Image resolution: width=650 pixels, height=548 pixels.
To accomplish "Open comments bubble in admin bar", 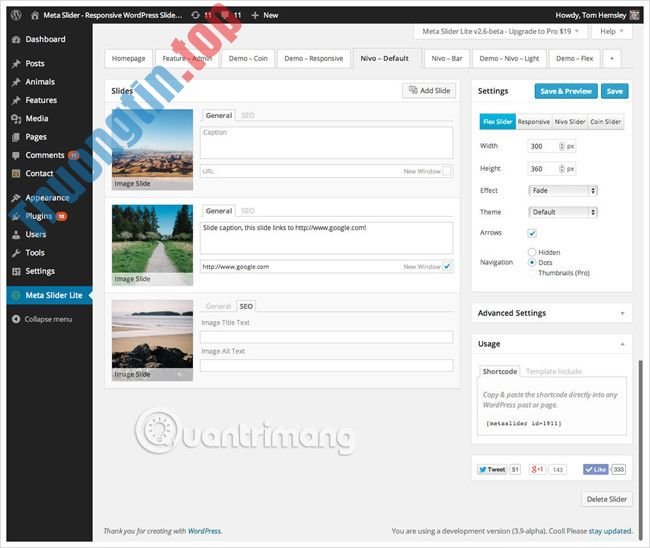I will tap(225, 15).
